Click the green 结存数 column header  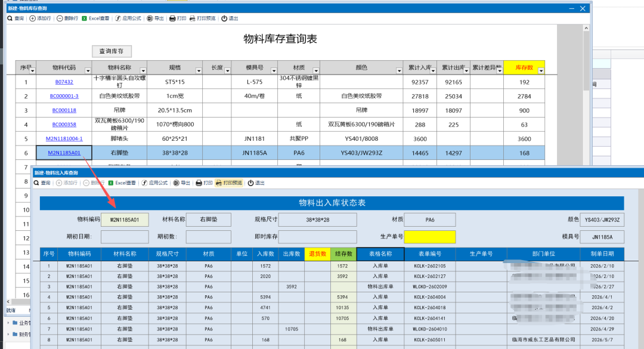pos(344,254)
